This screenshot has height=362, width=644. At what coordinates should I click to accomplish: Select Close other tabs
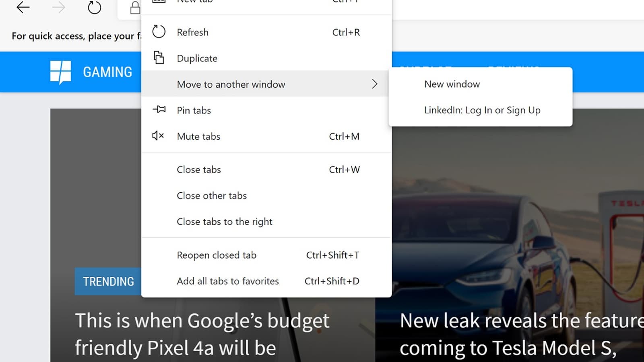click(212, 196)
